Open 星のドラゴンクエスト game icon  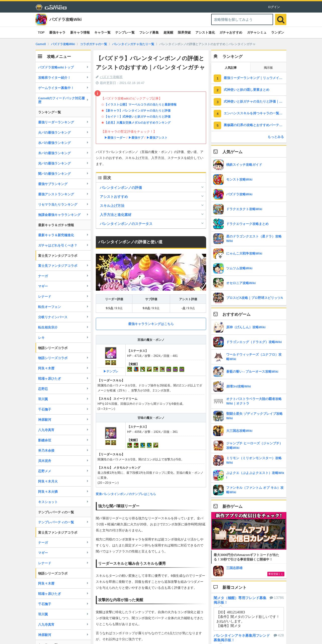(218, 239)
